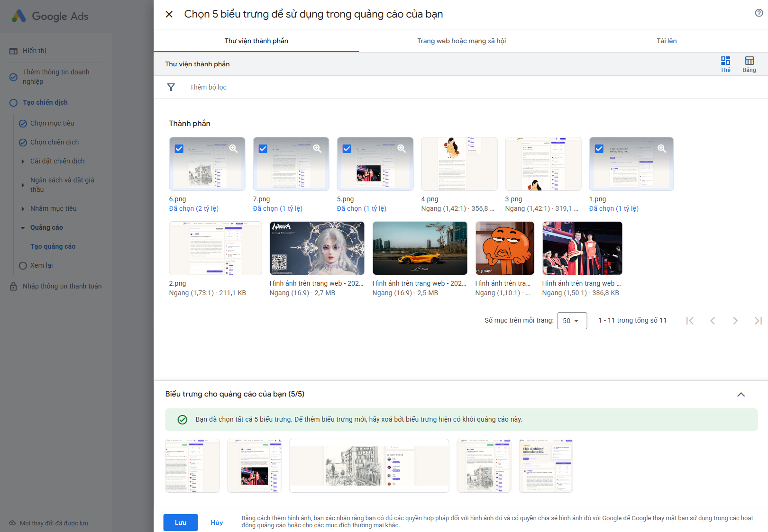Select the 3.png thumbnail

coord(543,164)
